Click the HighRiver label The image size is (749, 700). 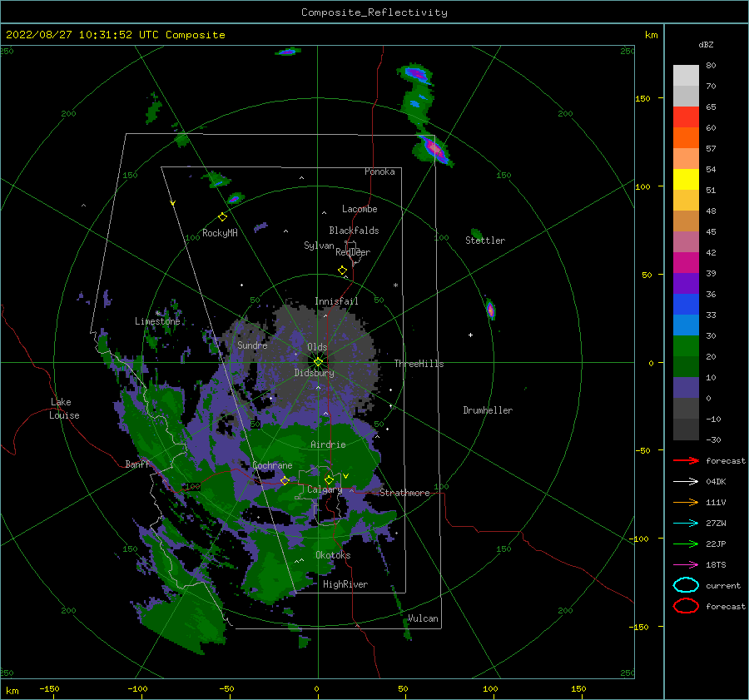345,584
